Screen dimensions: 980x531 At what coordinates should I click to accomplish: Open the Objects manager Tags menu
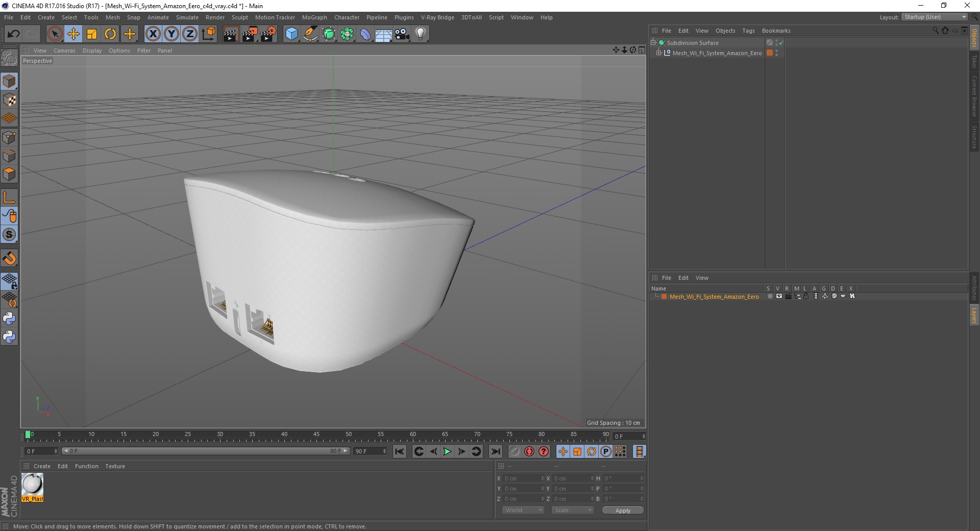(x=748, y=31)
